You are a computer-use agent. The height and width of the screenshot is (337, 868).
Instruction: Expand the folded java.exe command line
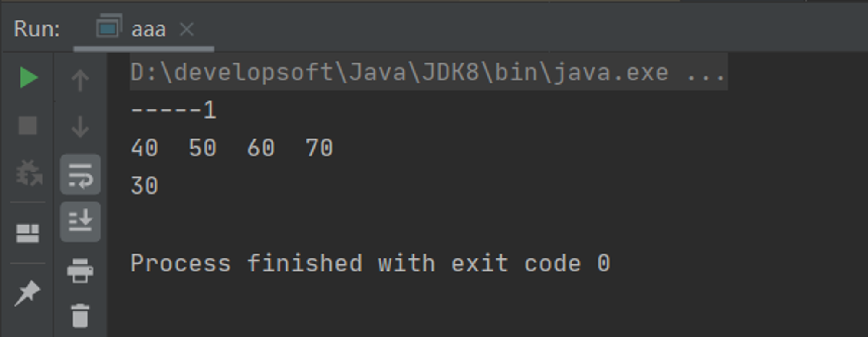(x=706, y=72)
